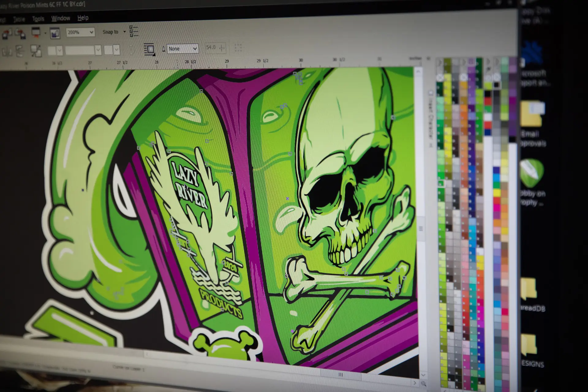Click the full-screen preview icon
Viewport: 588px width, 392px height.
(55, 33)
